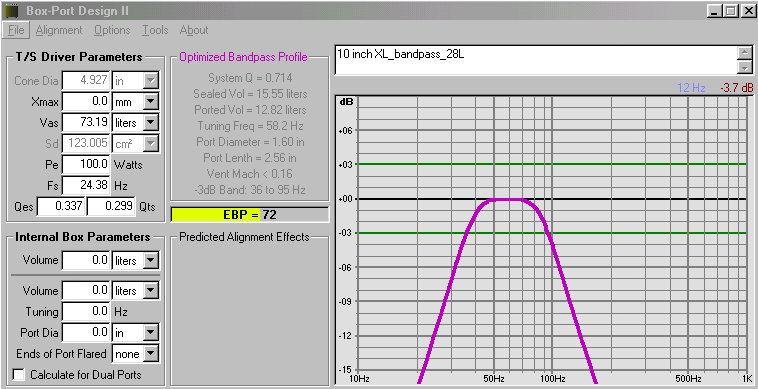This screenshot has height=389, width=758.
Task: Open the Tools menu
Action: (155, 30)
